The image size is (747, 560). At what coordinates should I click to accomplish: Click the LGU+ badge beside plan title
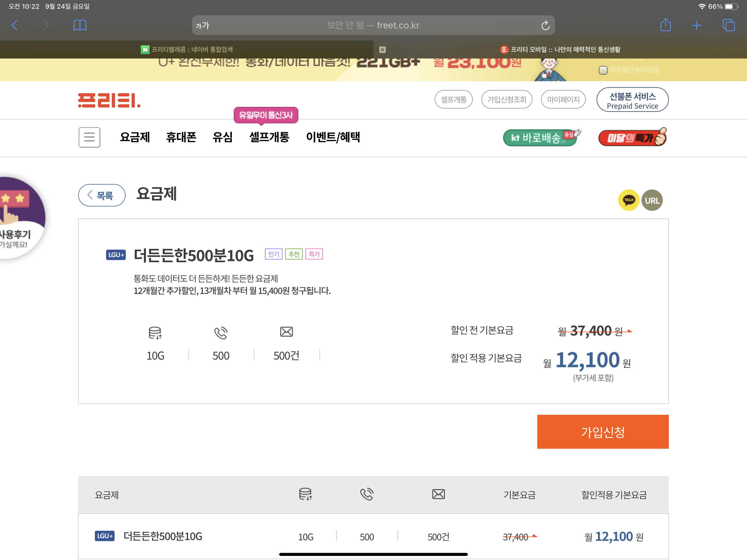tap(116, 255)
